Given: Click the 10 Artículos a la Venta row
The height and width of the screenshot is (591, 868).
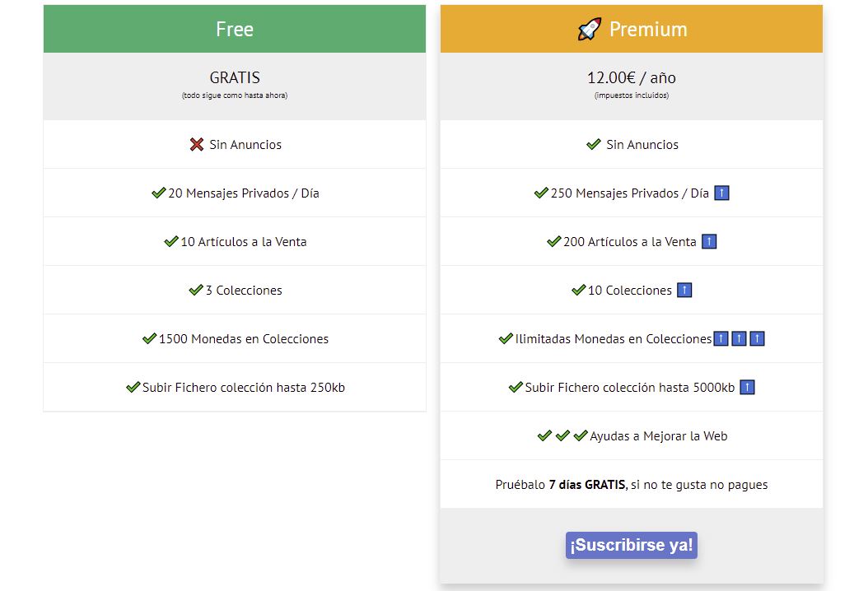Looking at the screenshot, I should pyautogui.click(x=235, y=242).
